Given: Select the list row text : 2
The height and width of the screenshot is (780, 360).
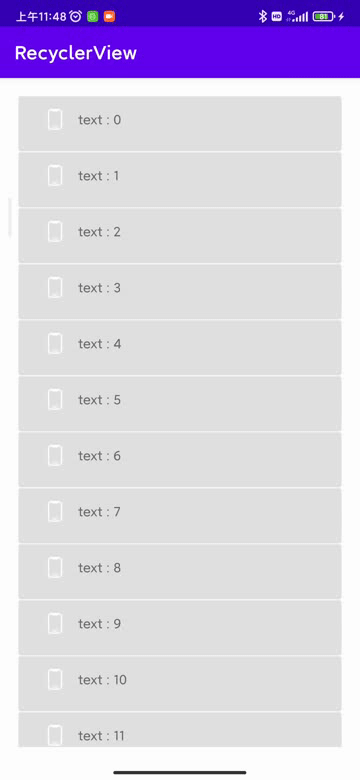Looking at the screenshot, I should [x=180, y=235].
